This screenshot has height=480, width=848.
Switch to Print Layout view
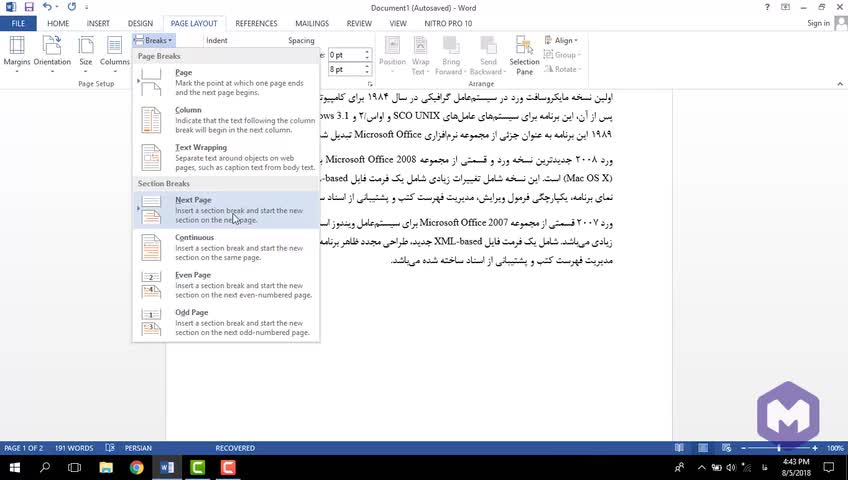703,448
